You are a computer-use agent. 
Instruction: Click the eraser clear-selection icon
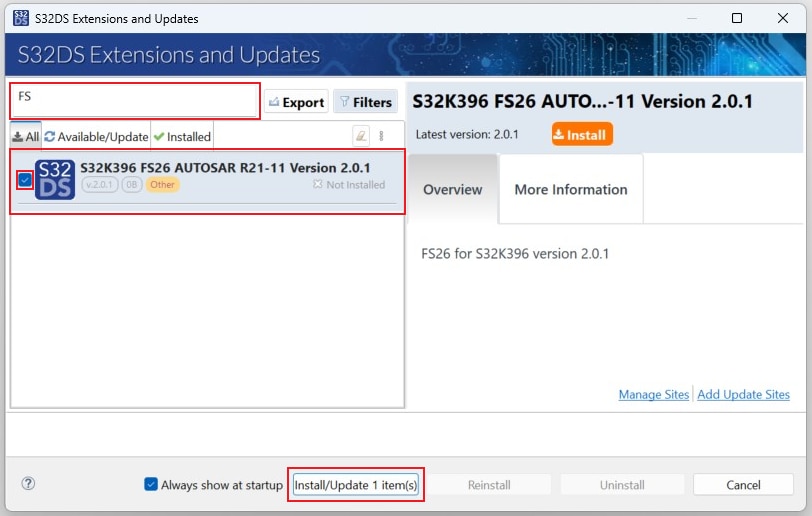pos(361,136)
